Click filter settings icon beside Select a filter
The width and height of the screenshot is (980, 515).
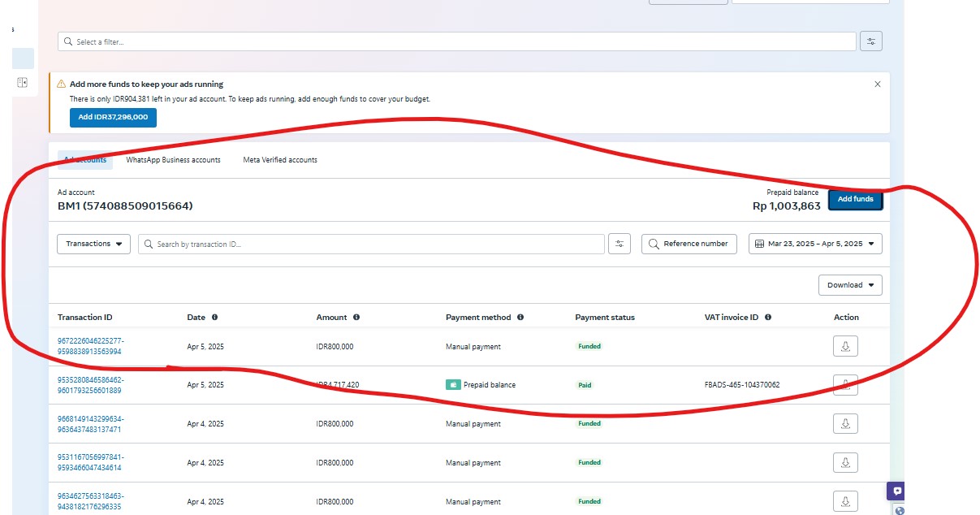coord(870,41)
